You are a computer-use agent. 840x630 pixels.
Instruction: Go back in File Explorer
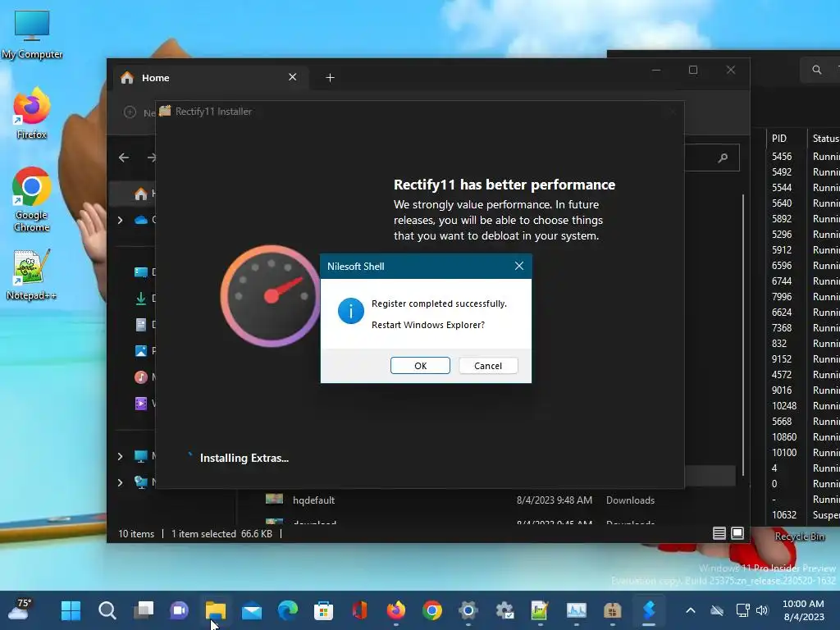coord(124,157)
